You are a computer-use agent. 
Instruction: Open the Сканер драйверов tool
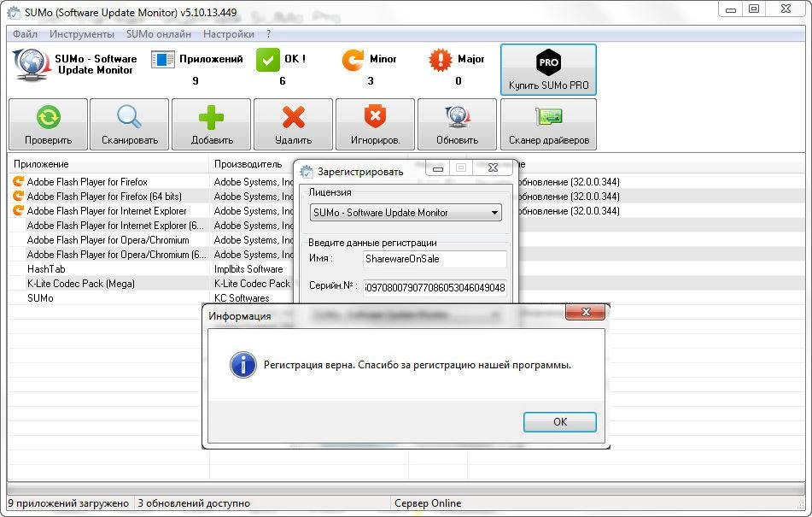(548, 124)
